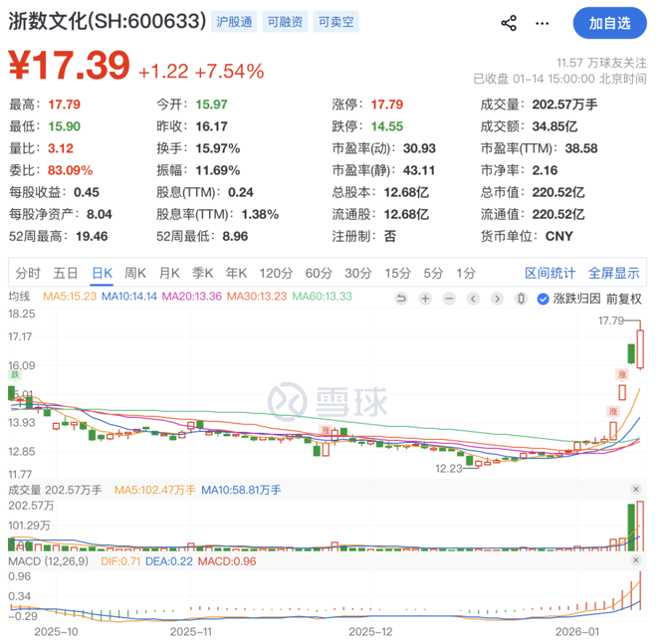Click the 加自选 add to watchlist button
Image resolution: width=664 pixels, height=644 pixels.
(609, 23)
